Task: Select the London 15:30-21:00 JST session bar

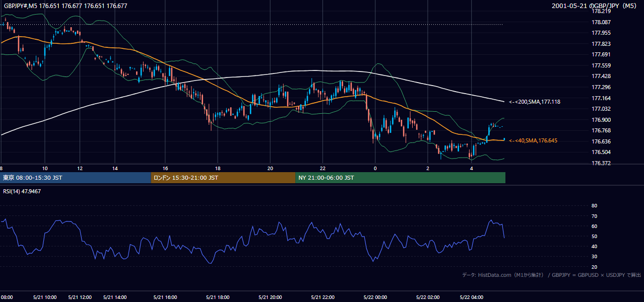Action: 223,178
